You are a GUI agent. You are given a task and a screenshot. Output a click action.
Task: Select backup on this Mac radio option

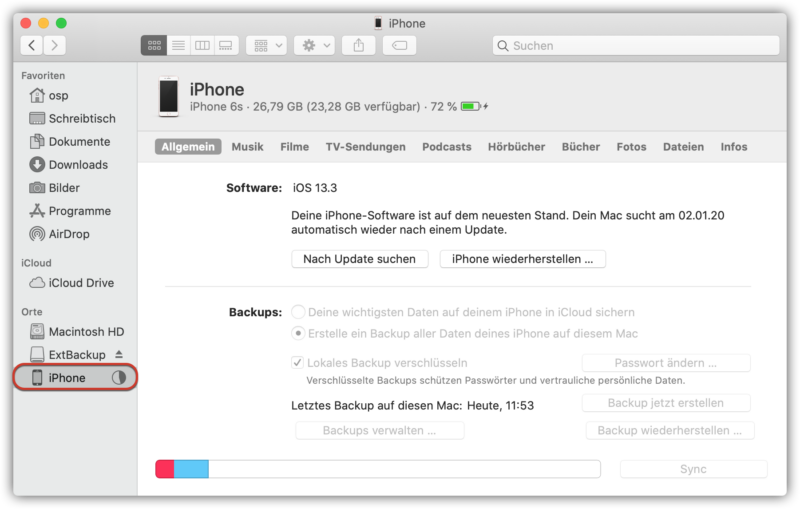pyautogui.click(x=298, y=333)
